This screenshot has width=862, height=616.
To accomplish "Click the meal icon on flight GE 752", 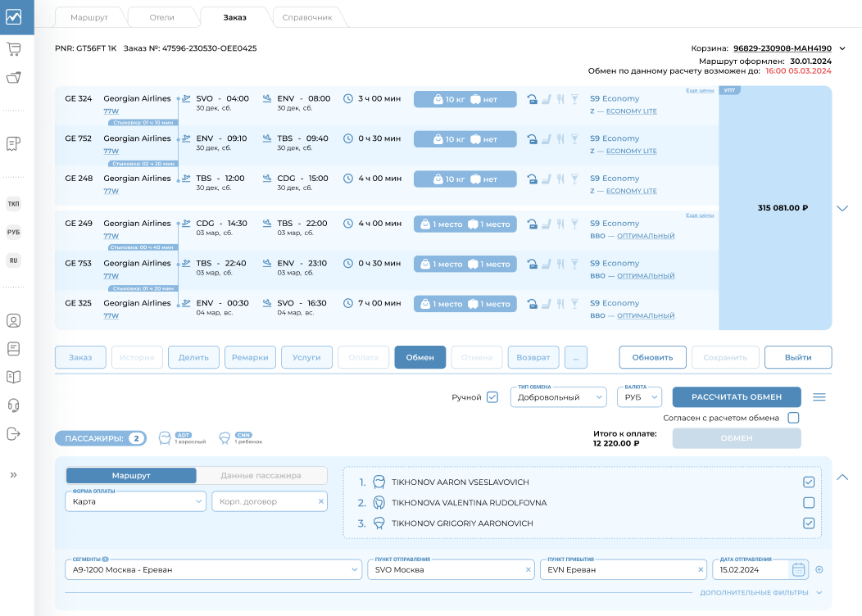I will tap(559, 138).
